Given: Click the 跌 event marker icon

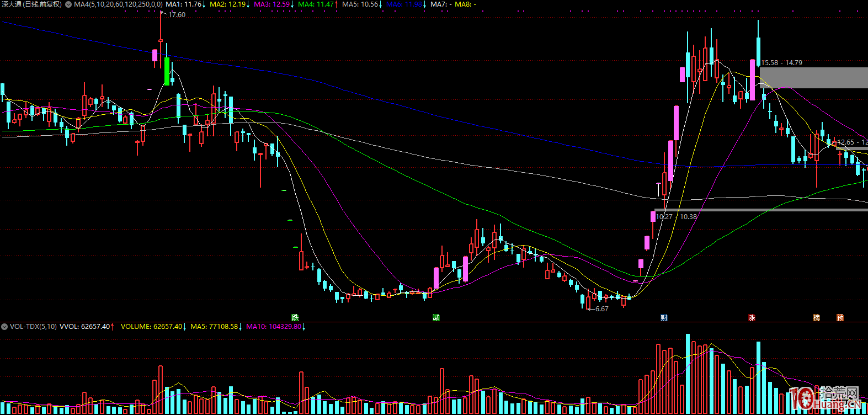Looking at the screenshot, I should (x=295, y=317).
